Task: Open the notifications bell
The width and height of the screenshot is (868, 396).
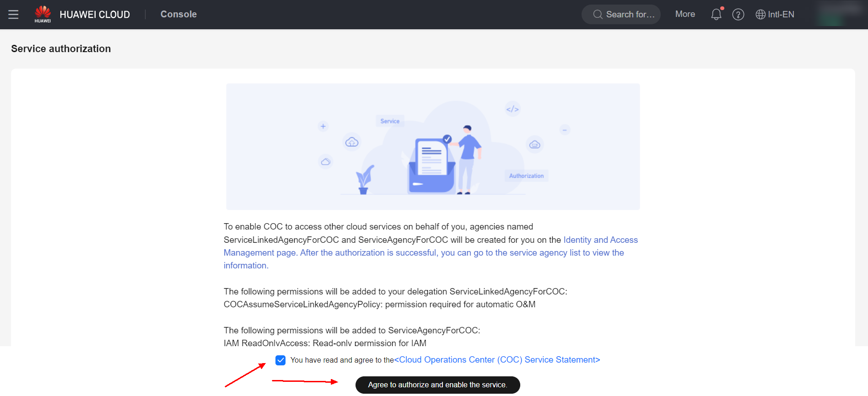Action: (x=716, y=15)
